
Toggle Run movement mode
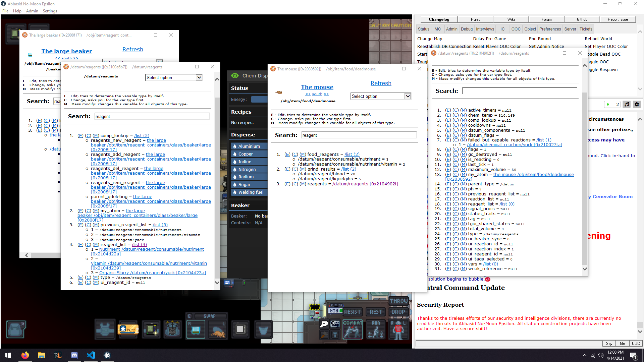(x=376, y=329)
